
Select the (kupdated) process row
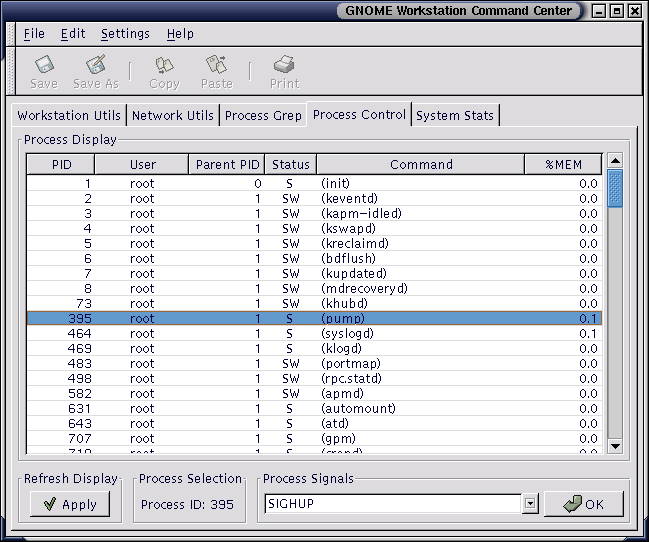[314, 273]
